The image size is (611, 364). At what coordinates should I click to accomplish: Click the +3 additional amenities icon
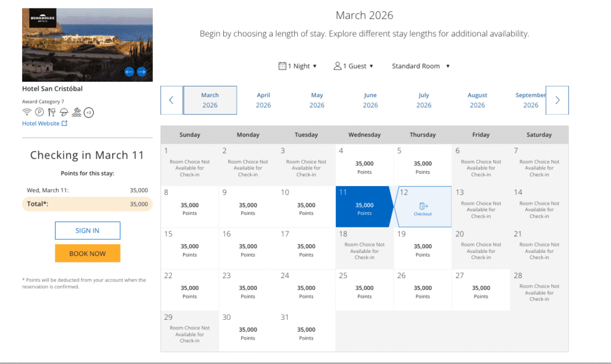tap(89, 112)
